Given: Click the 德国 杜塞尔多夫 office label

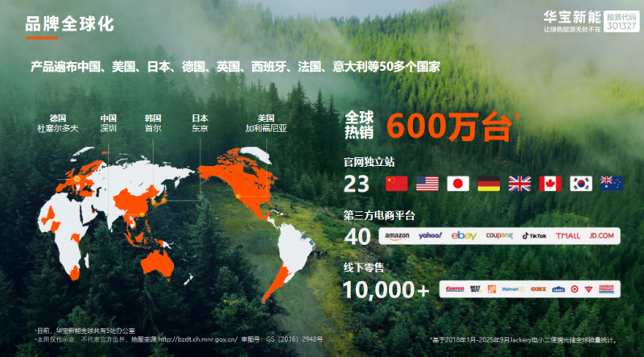Looking at the screenshot, I should 57,123.
